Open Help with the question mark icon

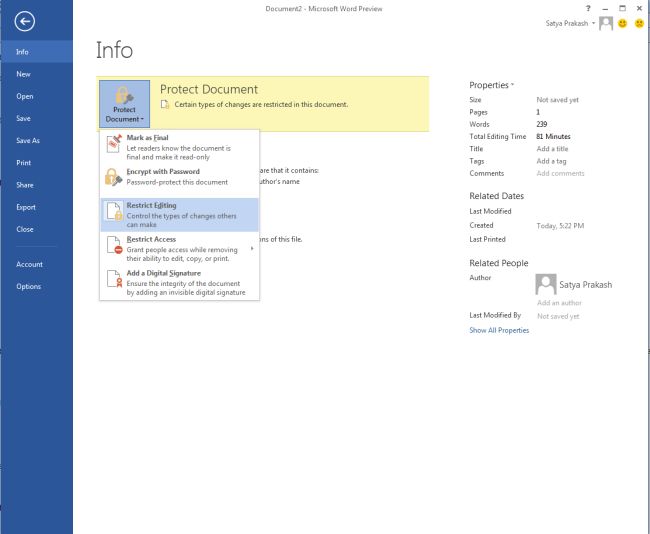[588, 8]
